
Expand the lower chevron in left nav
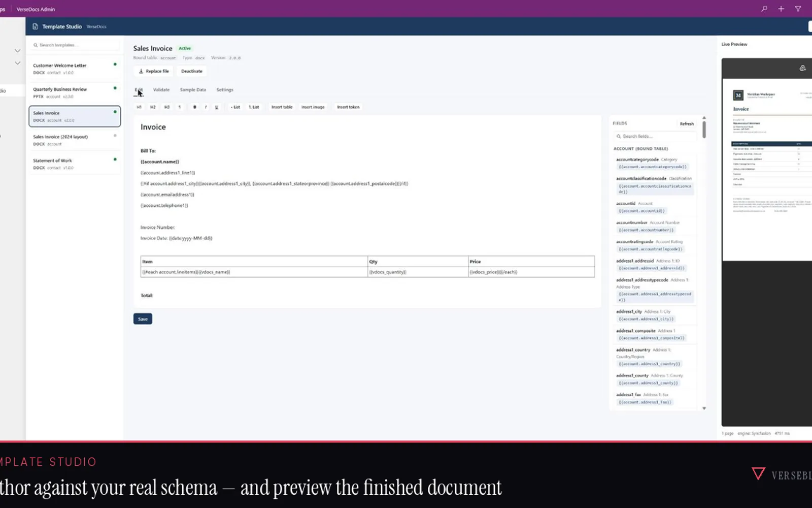pos(17,63)
